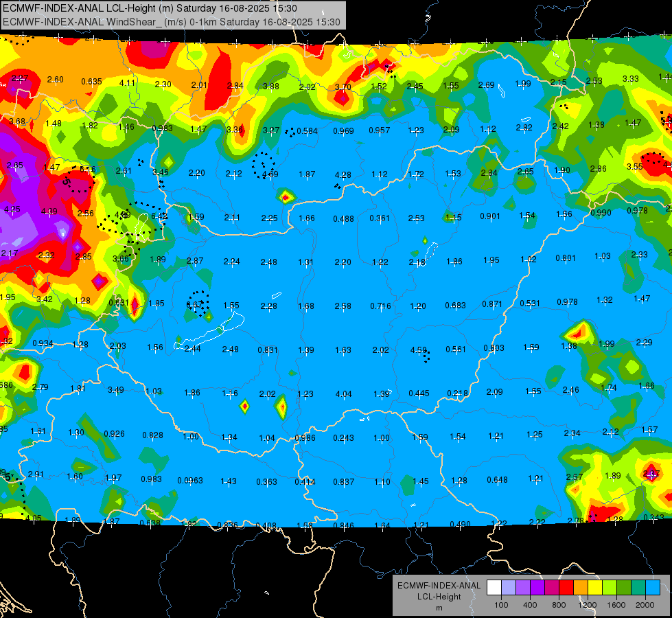Click the wind shear value 4.11
This screenshot has height=618, width=672.
tap(127, 83)
